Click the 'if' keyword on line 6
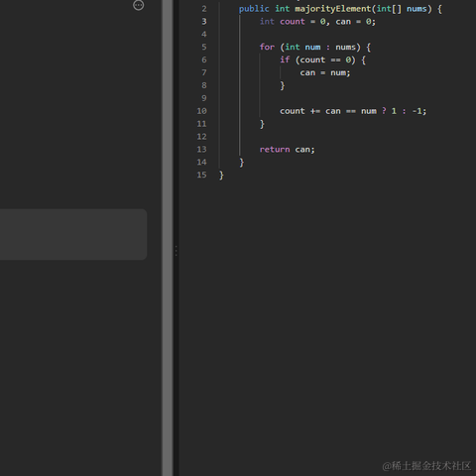The width and height of the screenshot is (476, 476). pyautogui.click(x=285, y=59)
